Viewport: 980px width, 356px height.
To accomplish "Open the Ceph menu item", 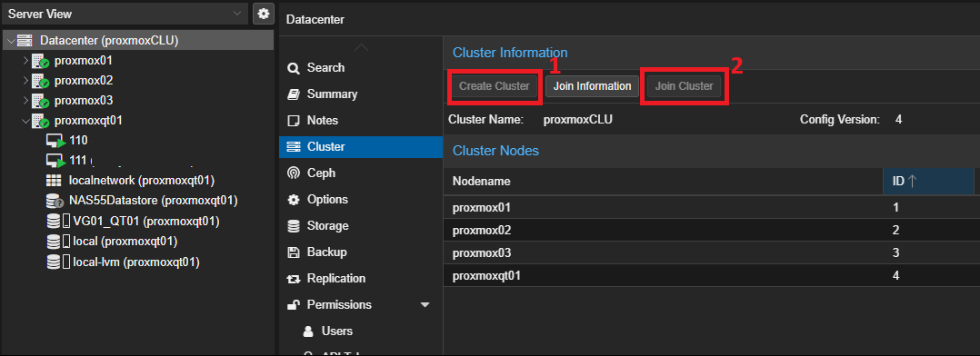I will [x=361, y=173].
